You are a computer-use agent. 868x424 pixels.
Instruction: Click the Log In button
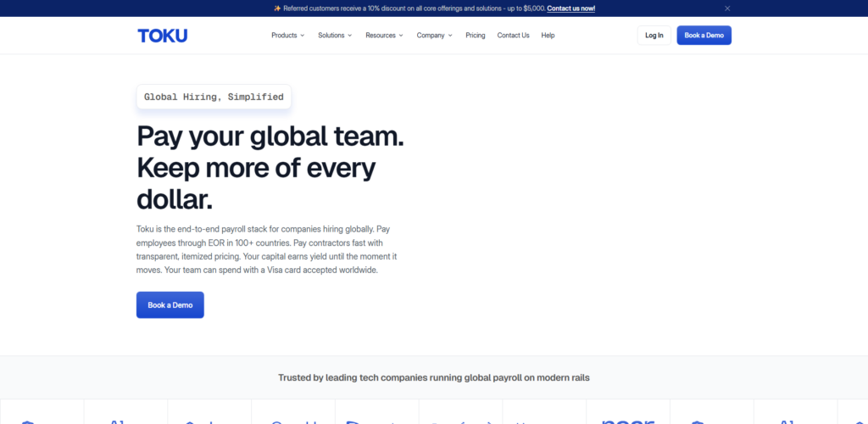click(654, 36)
